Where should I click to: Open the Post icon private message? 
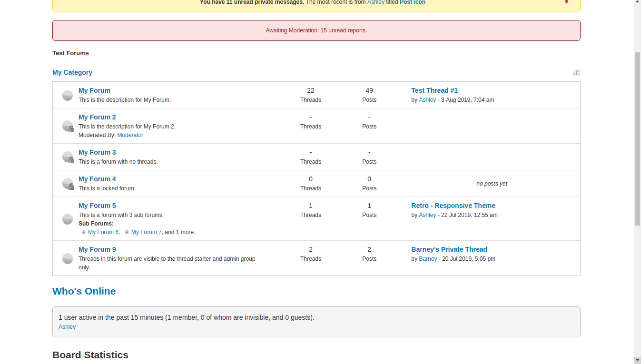[412, 2]
